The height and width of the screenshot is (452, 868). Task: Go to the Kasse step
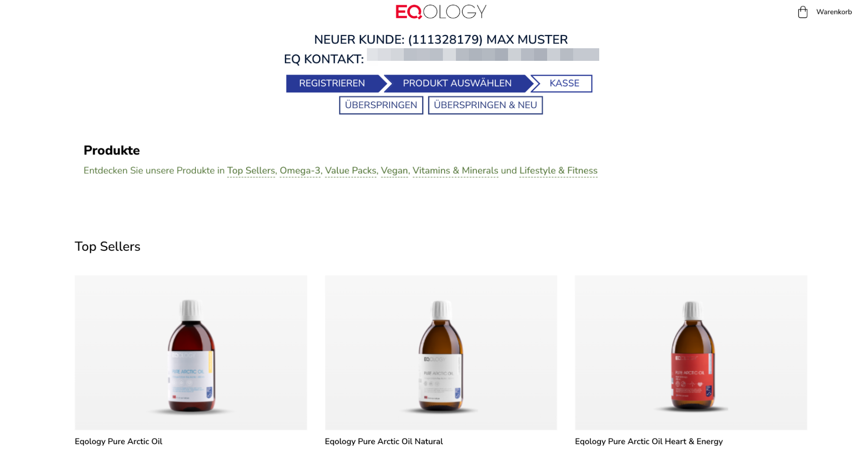tap(564, 83)
